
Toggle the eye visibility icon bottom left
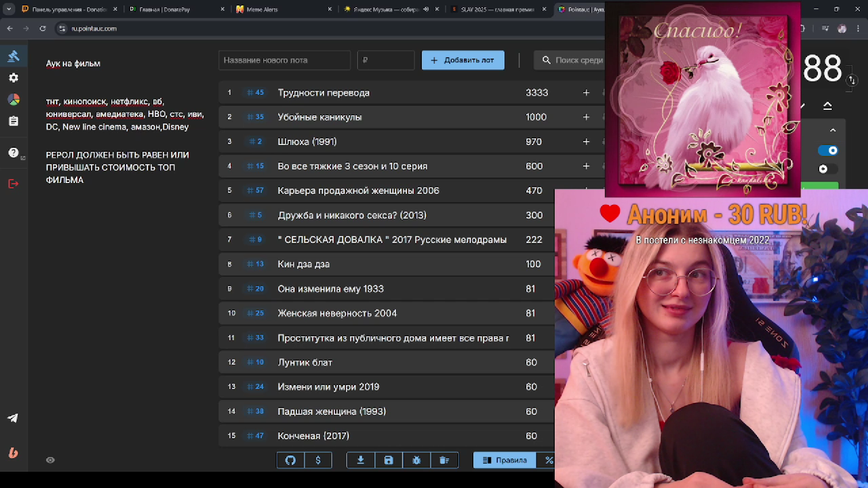[50, 460]
